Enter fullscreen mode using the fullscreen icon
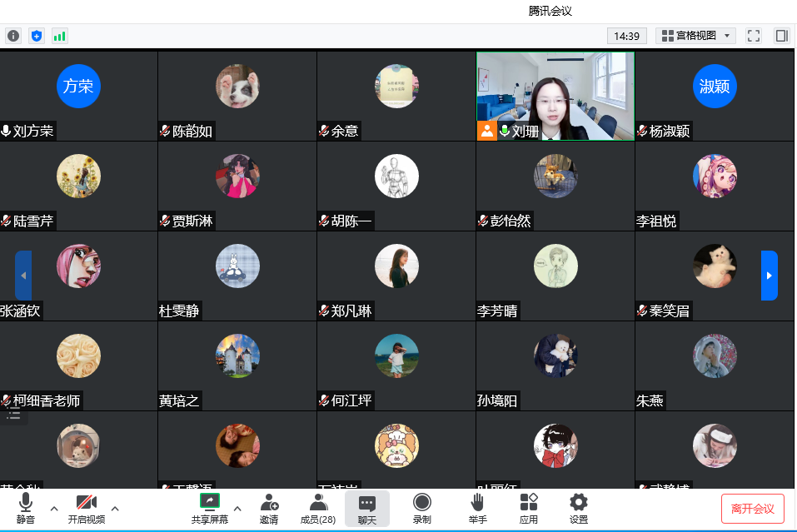This screenshot has height=532, width=797. [x=753, y=36]
